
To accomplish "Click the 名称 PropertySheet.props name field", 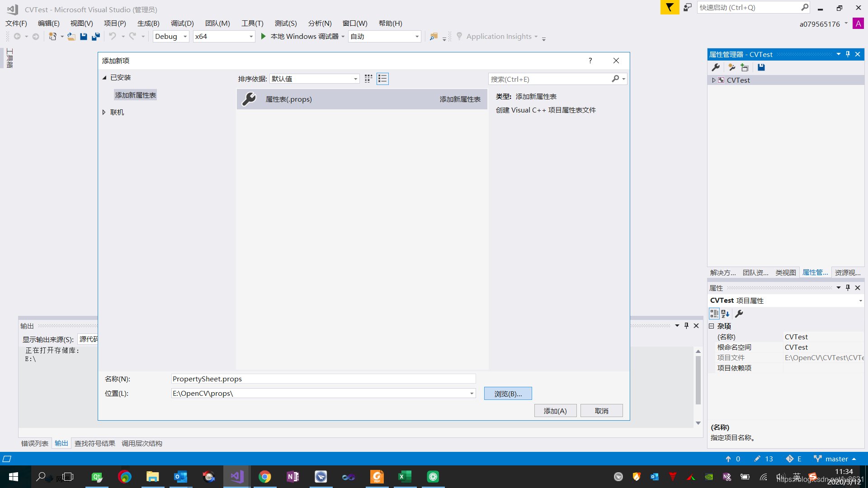I will point(323,379).
